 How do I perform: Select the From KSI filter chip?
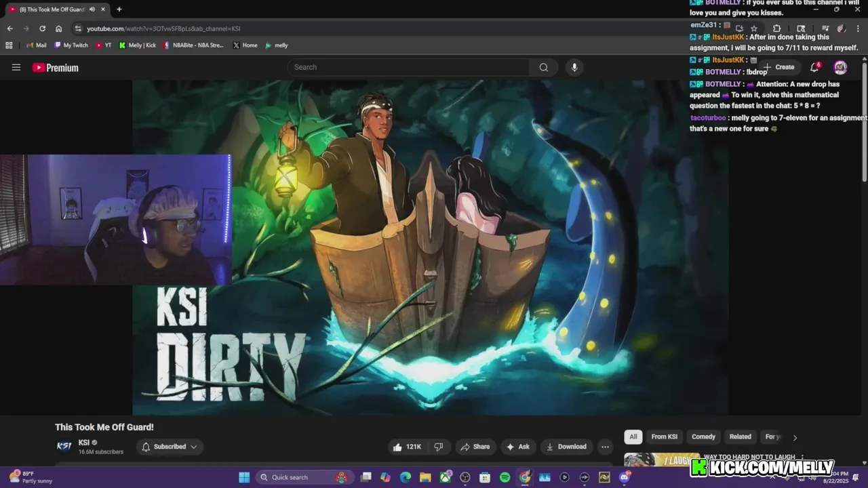665,437
